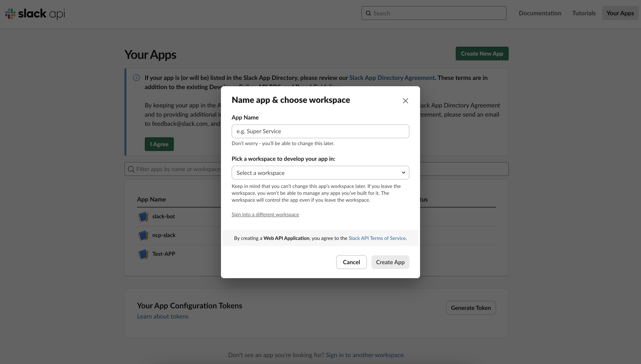Select the Your Apps nav tab

pyautogui.click(x=620, y=13)
